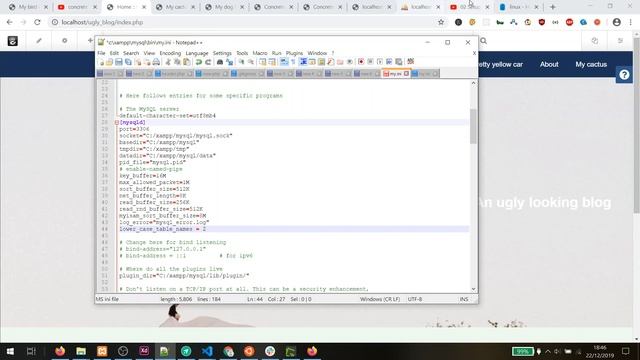
Task: Open Visual Studio Code from the taskbar
Action: pyautogui.click(x=207, y=351)
